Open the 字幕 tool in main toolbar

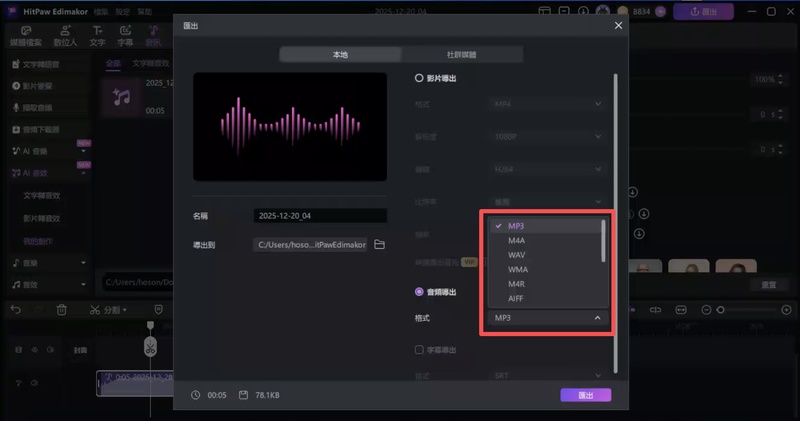(125, 36)
